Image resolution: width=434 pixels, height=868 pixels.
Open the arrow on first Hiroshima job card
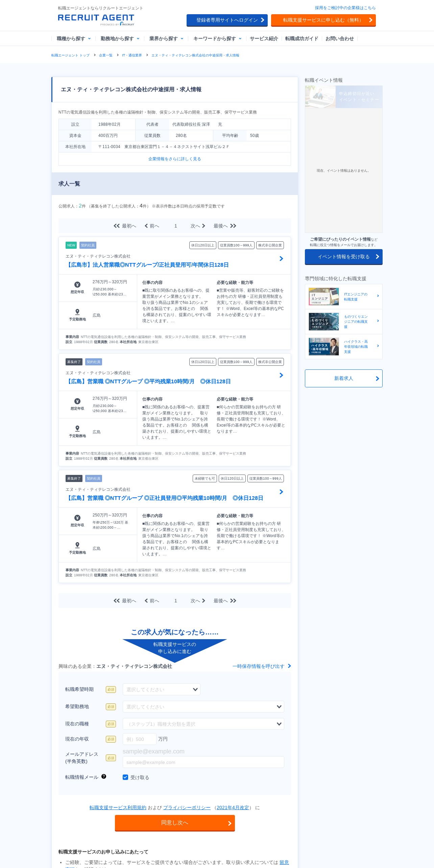[x=281, y=259]
